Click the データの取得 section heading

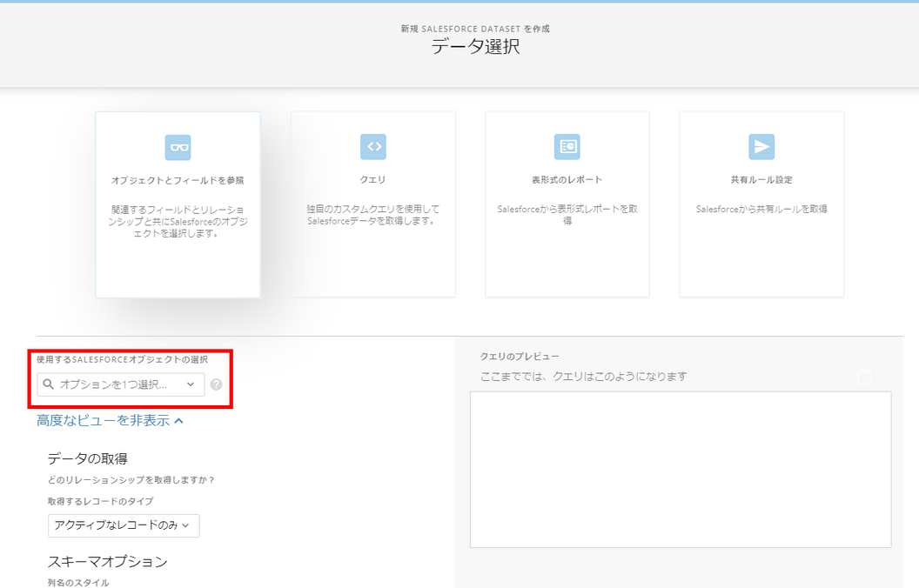(87, 458)
